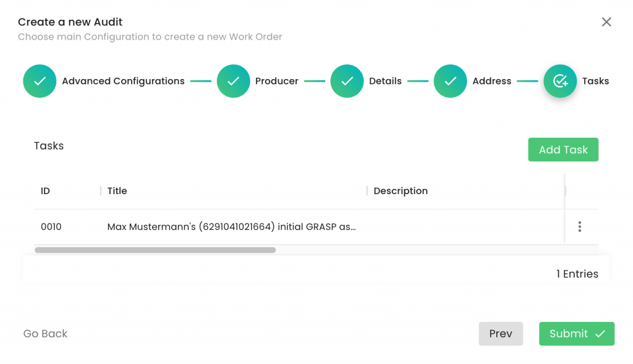Click the Producer step checkmark circle
633x364 pixels.
[x=233, y=81]
